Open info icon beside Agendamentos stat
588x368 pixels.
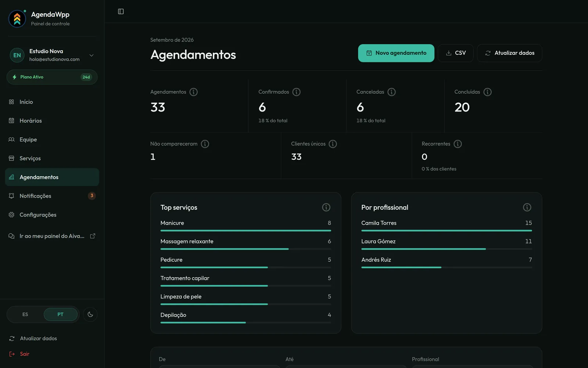point(194,92)
